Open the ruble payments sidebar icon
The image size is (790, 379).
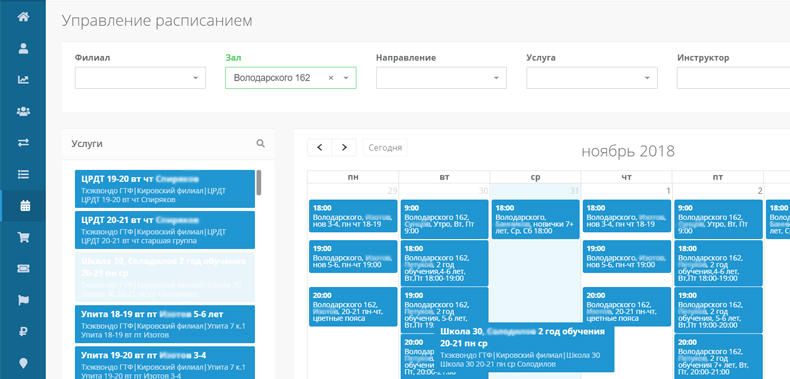[x=23, y=332]
